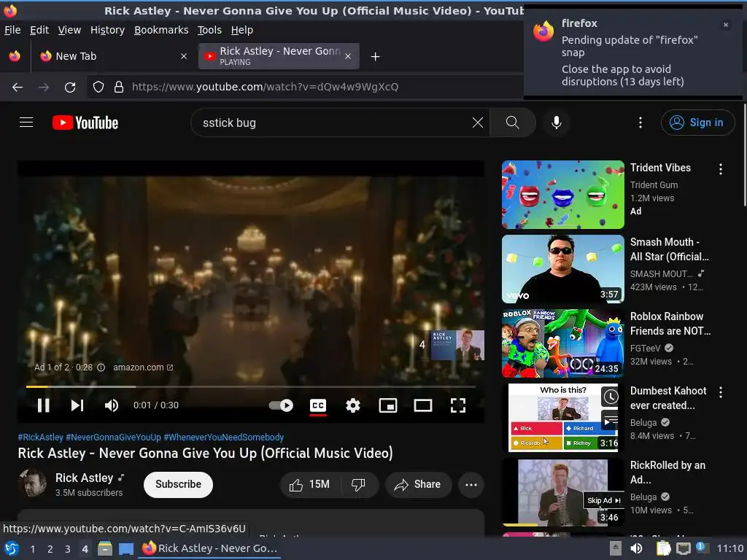Open more actions ellipsis below video
Viewport: 747px width, 560px height.
(x=471, y=485)
